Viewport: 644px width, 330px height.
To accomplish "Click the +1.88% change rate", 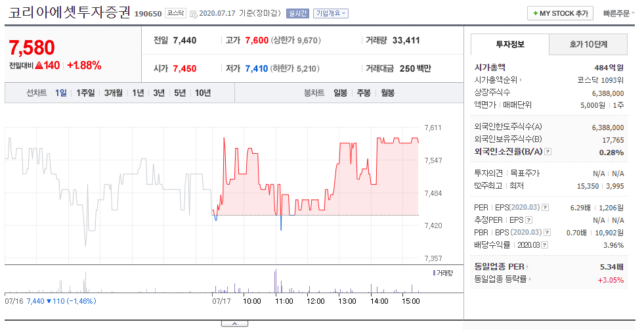I will click(84, 66).
